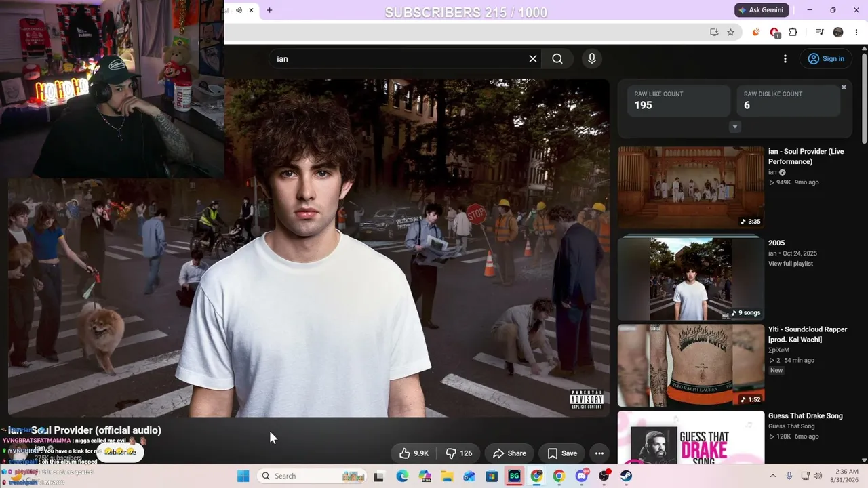Open Ylti Soundcloud Rapper thumbnail
The width and height of the screenshot is (868, 488).
pos(691,365)
